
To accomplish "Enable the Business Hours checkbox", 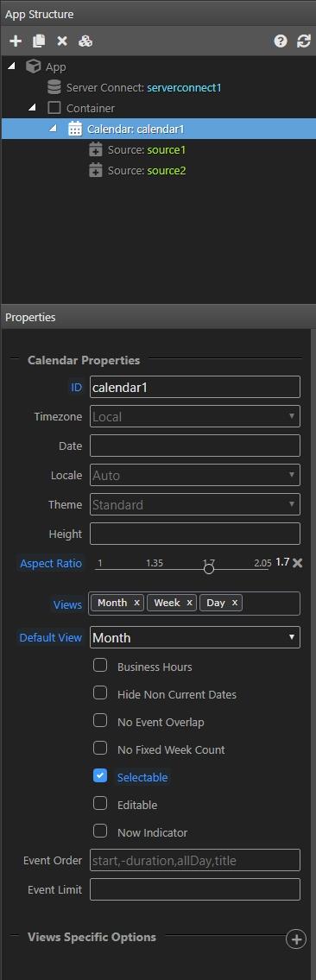I will [x=100, y=666].
